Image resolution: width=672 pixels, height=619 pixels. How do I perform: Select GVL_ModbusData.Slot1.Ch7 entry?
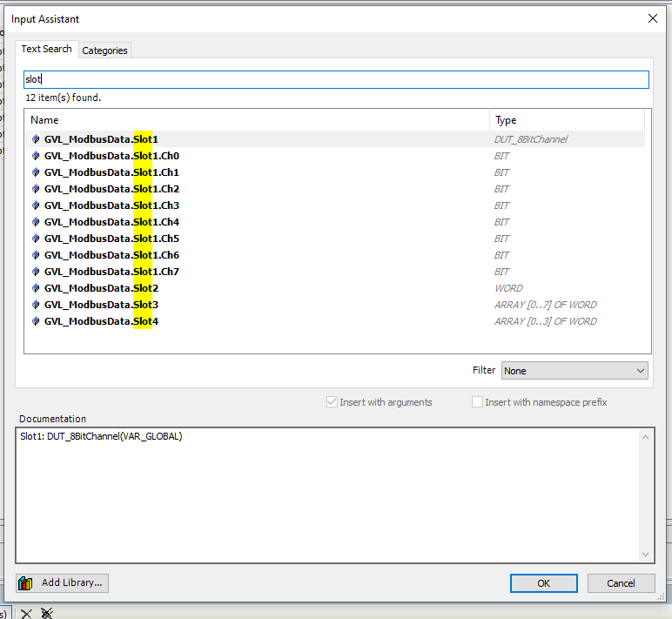point(335,272)
